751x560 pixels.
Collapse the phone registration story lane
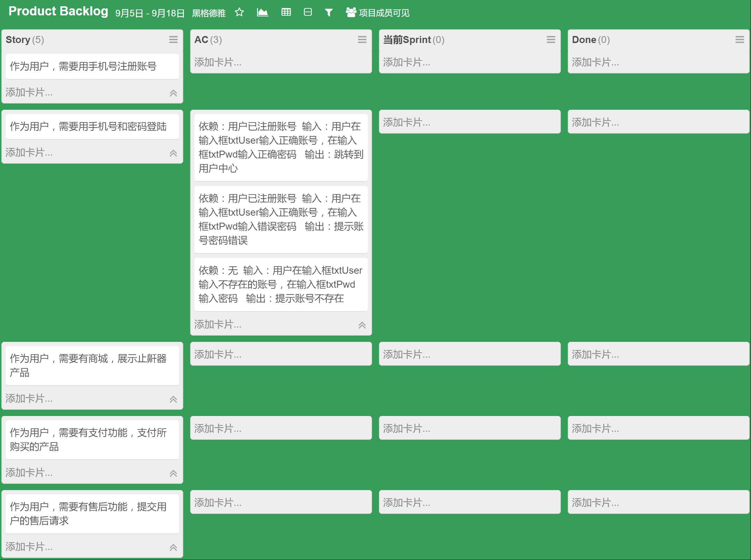pyautogui.click(x=173, y=93)
